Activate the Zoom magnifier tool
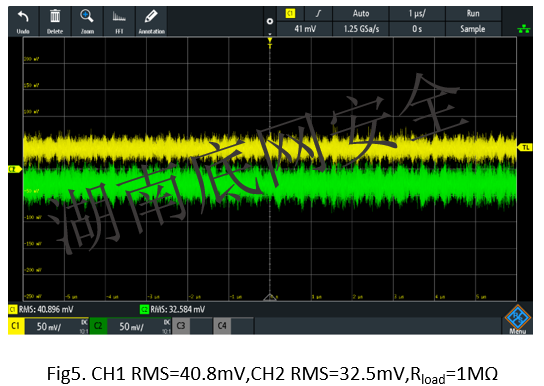The width and height of the screenshot is (544, 386). (x=87, y=22)
